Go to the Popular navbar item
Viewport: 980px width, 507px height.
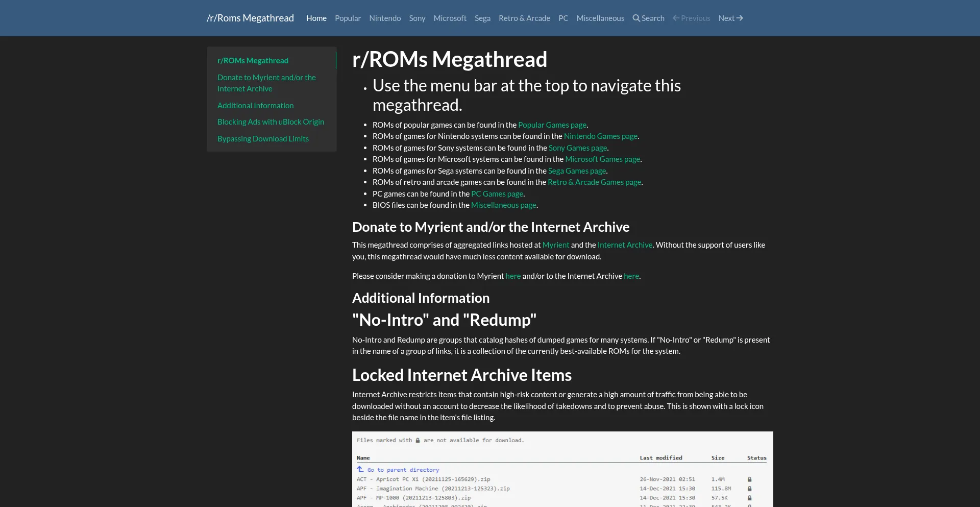pos(348,18)
